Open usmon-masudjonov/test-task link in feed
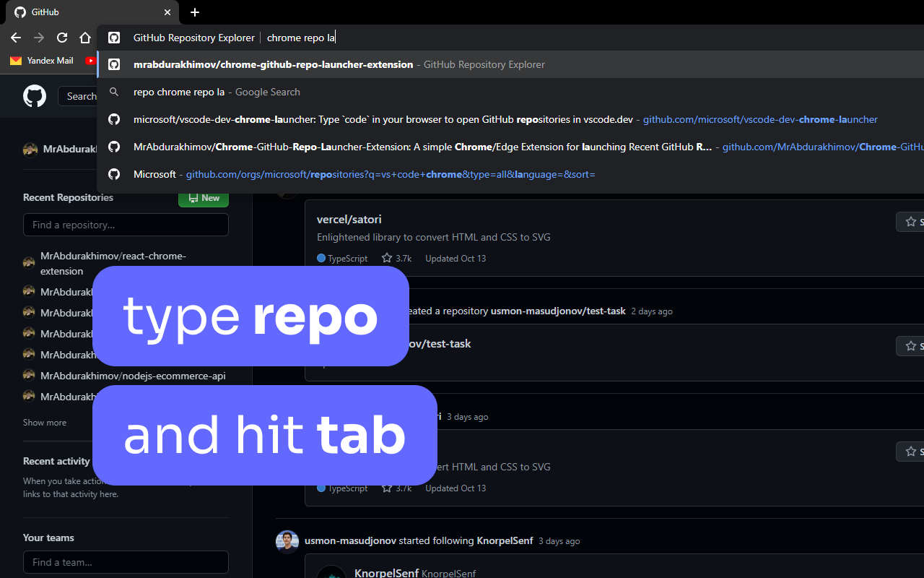 tap(558, 311)
